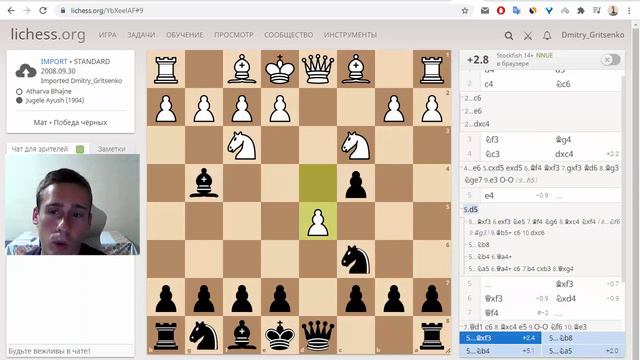Choose engine line 5...Bb4 +5.1
Viewport: 640px width, 360px height.
[500, 351]
